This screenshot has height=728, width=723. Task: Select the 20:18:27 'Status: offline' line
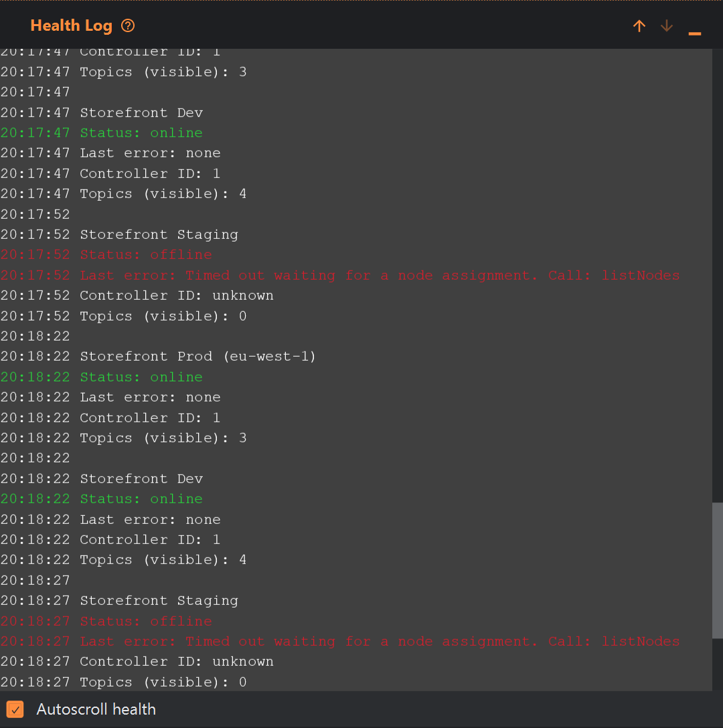[106, 621]
